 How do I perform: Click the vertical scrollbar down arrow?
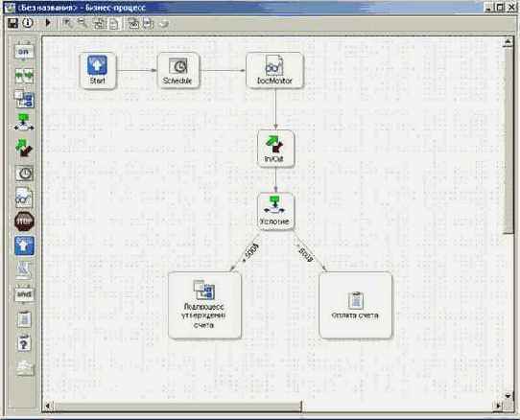click(x=508, y=395)
